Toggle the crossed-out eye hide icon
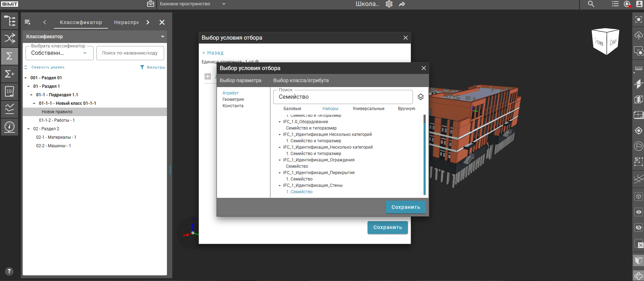Viewport: 644px width, 281px height. [x=638, y=228]
